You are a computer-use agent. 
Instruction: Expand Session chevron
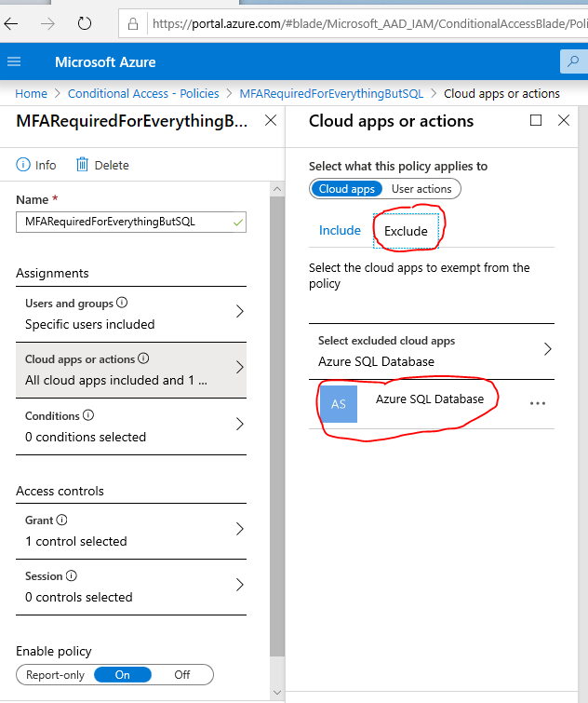pyautogui.click(x=240, y=585)
